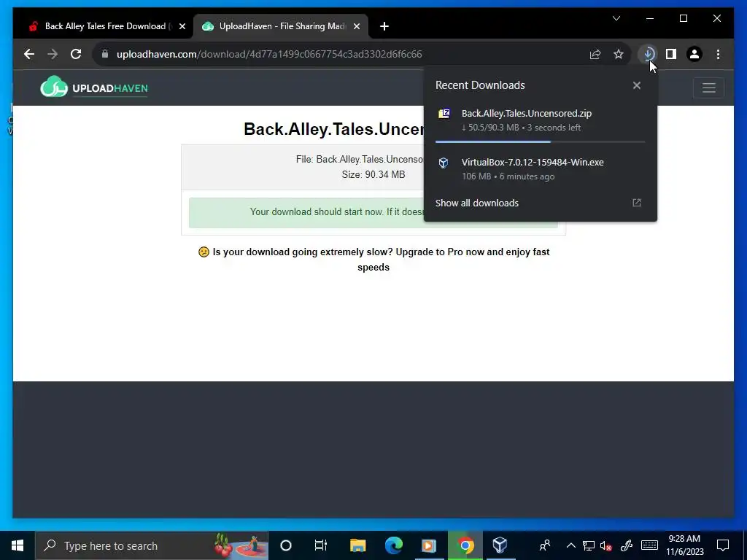Screen dimensions: 747x560
Task: Click the uploadhaven.com address bar URL
Action: click(269, 54)
